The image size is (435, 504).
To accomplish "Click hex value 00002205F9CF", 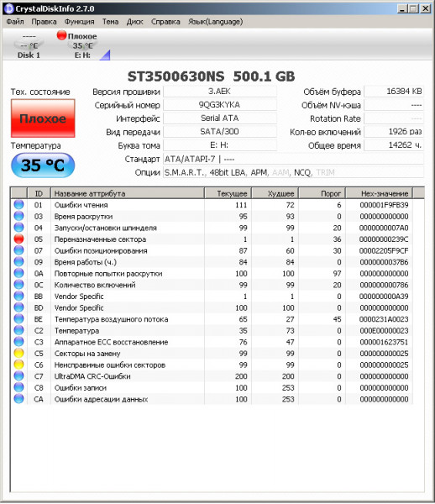I will (x=384, y=250).
